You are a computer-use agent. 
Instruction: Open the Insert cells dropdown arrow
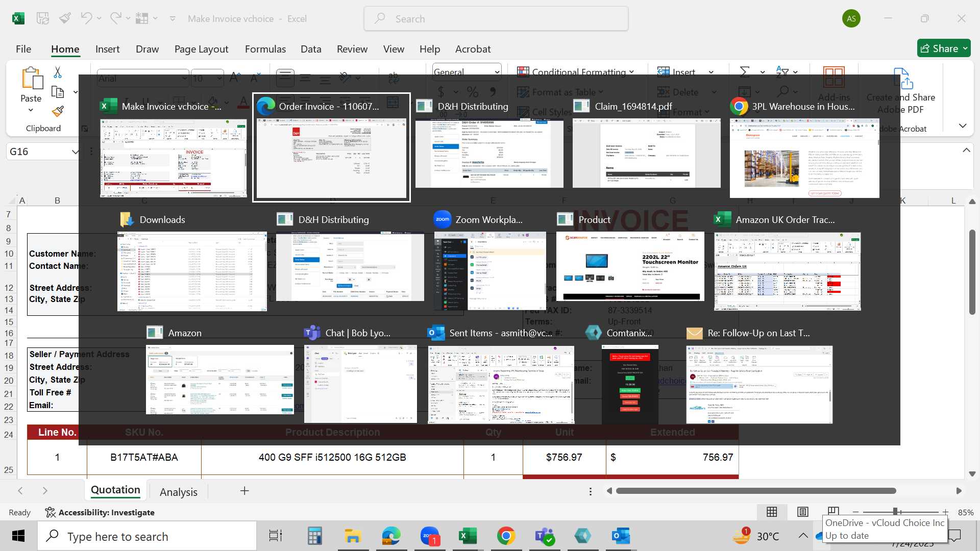pyautogui.click(x=711, y=72)
